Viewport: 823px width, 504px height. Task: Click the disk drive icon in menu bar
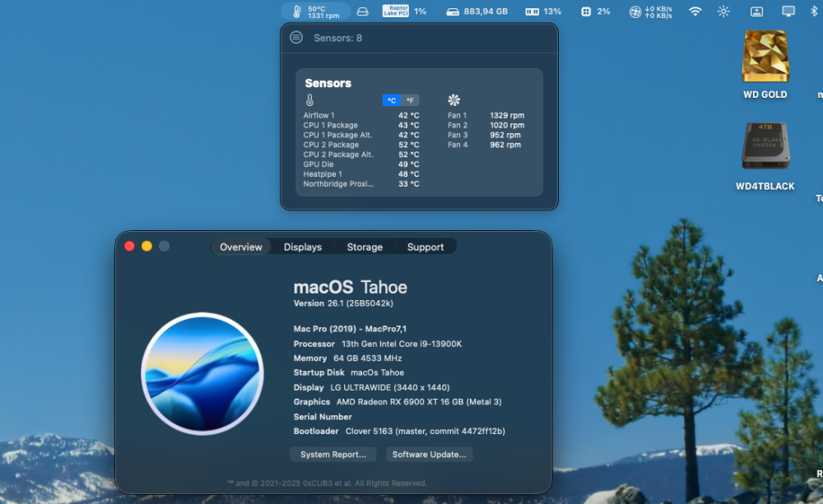click(363, 12)
